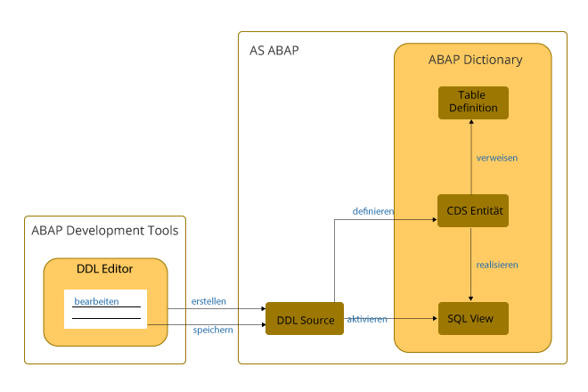Click the "verweisen" arrow label
588x392 pixels.
tap(497, 158)
